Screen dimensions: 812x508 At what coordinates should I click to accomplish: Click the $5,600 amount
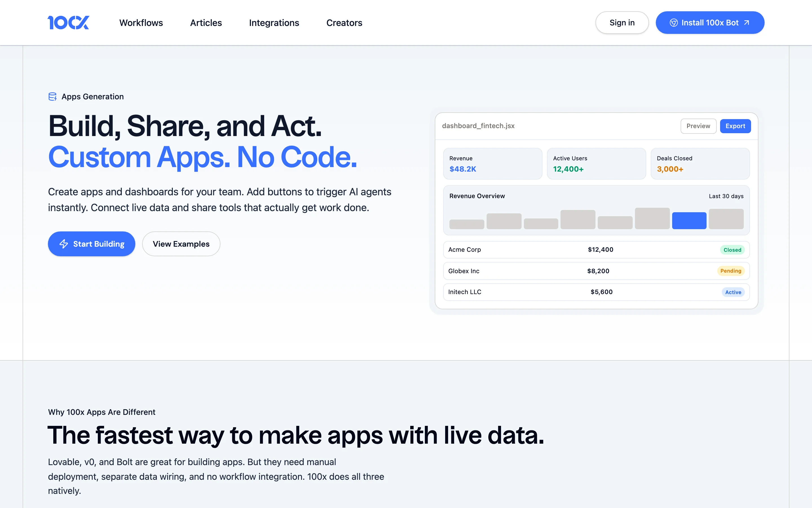tap(602, 292)
